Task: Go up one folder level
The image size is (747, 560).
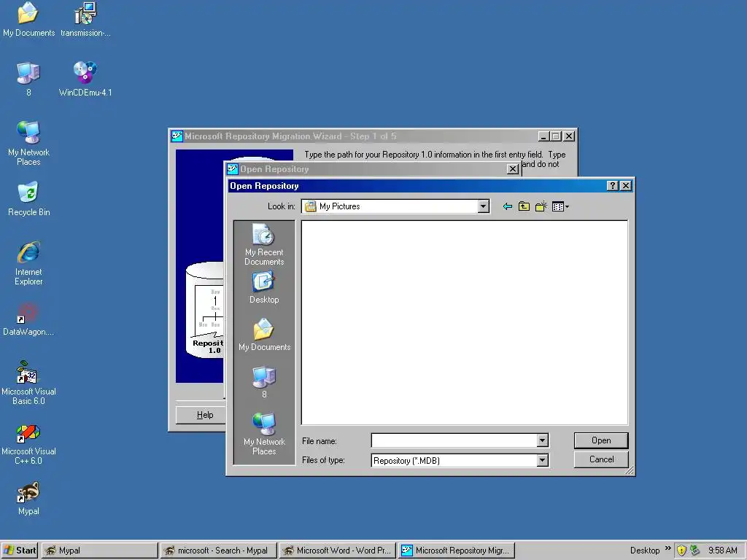Action: pos(524,206)
